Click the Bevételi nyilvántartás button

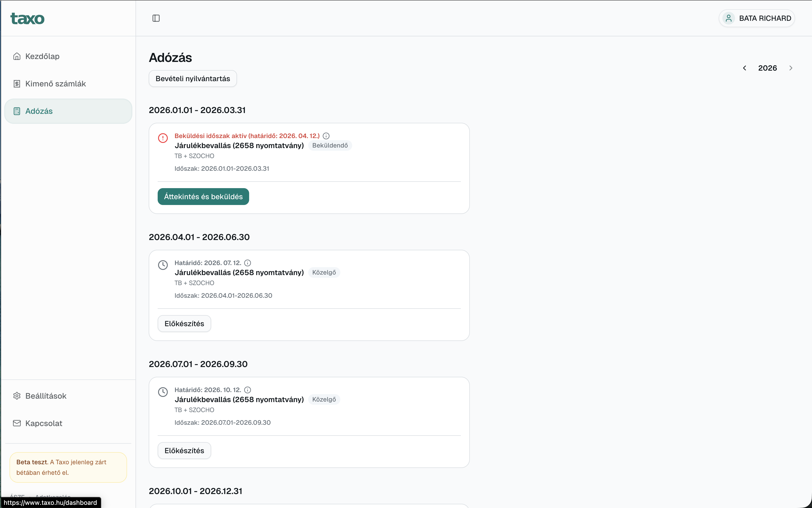(x=192, y=79)
